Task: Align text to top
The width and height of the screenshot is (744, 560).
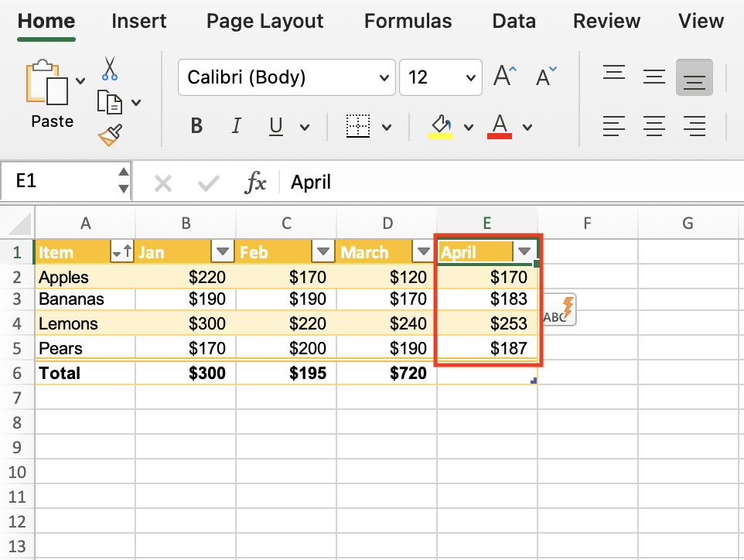Action: (x=614, y=73)
